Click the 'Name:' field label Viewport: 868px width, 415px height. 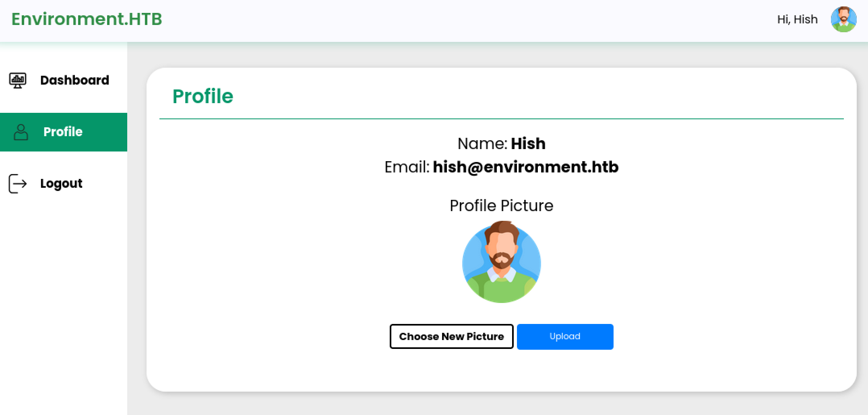(482, 143)
